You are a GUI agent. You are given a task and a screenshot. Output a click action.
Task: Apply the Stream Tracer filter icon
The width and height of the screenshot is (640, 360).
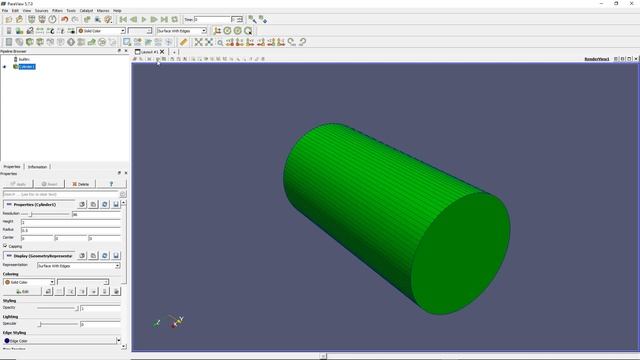coord(81,42)
